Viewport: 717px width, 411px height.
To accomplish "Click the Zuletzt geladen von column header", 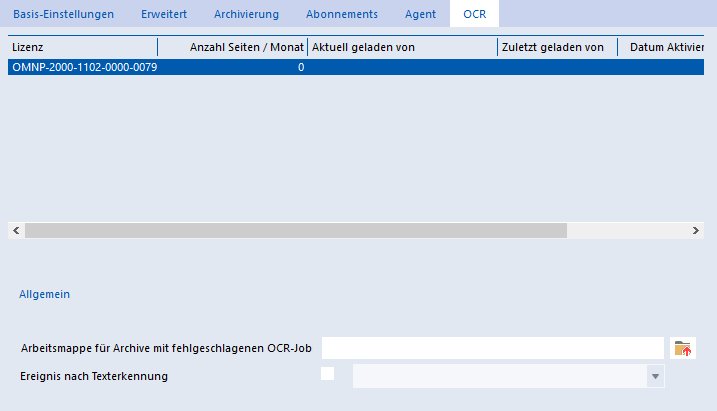I will point(557,47).
